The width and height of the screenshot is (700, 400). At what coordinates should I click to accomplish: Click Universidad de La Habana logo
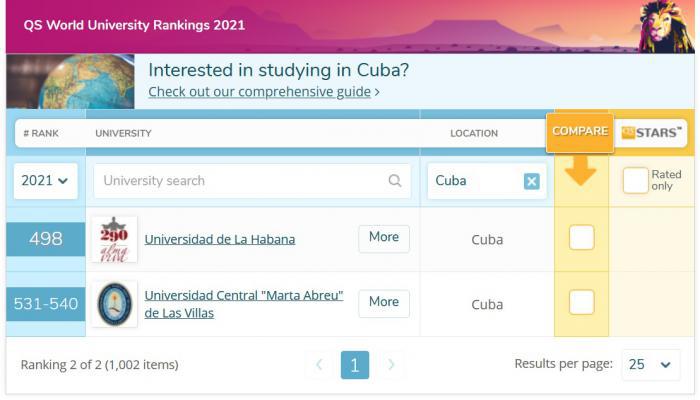click(x=114, y=239)
